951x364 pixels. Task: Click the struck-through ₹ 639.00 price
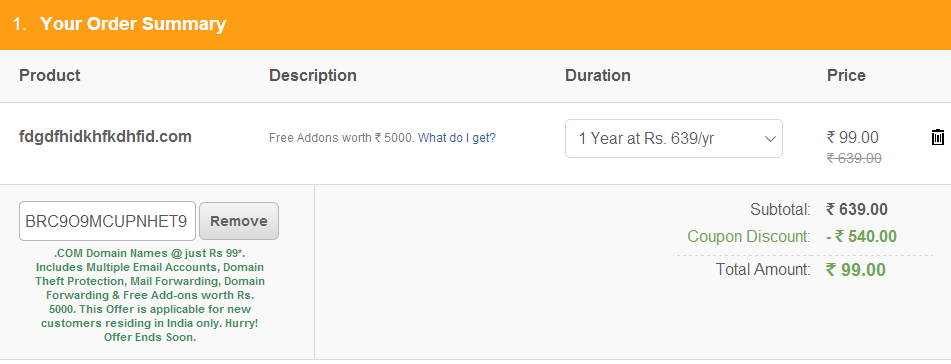(854, 158)
